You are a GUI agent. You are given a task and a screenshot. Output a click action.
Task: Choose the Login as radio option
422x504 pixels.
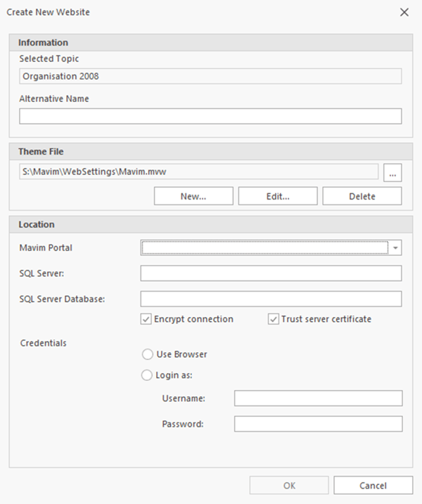pyautogui.click(x=148, y=375)
